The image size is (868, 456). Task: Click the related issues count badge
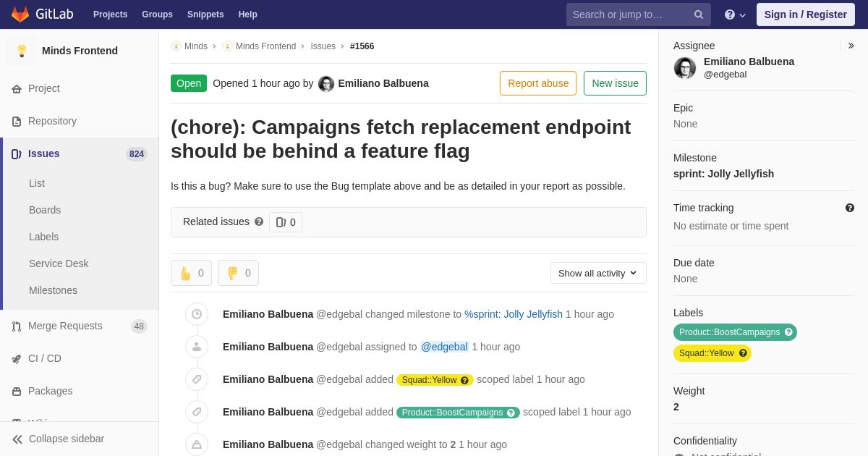pos(286,222)
